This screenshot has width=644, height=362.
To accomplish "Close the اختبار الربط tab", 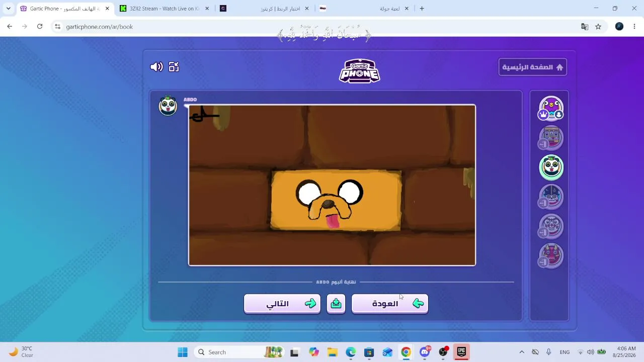I will click(x=307, y=9).
